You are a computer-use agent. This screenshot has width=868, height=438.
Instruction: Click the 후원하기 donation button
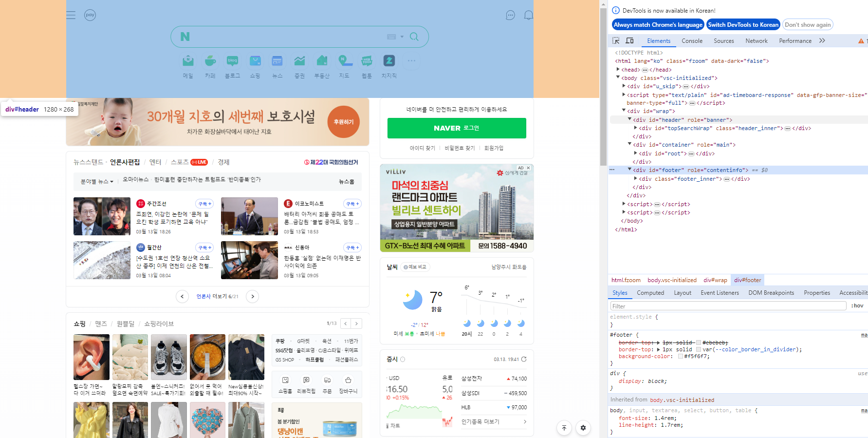pyautogui.click(x=344, y=122)
